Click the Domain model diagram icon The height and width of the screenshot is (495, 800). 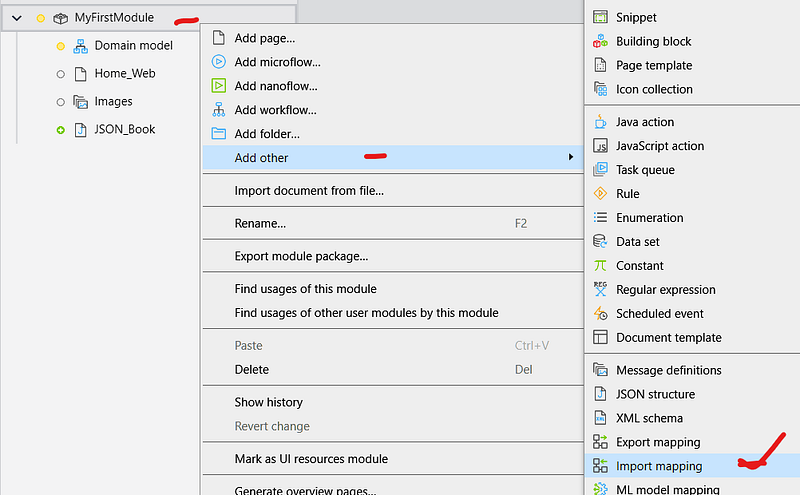(x=81, y=46)
